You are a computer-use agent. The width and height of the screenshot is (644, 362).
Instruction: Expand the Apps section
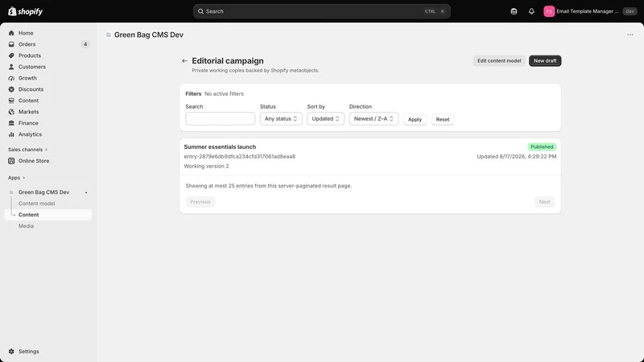(16, 178)
